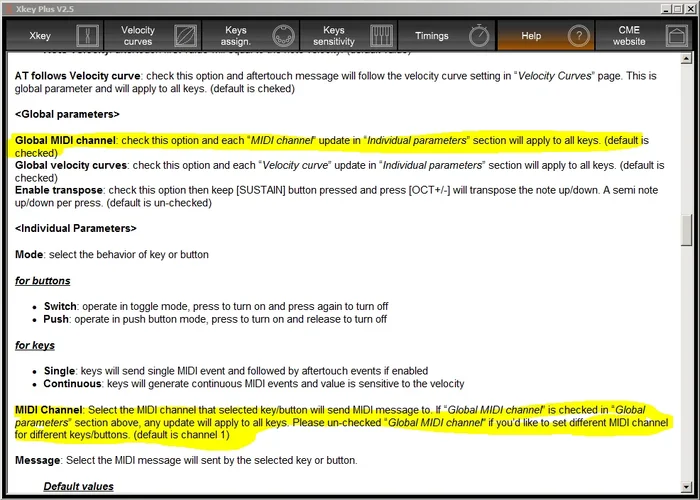Click the underlined "for buttons" subheading
Viewport: 700px width, 500px height.
(43, 281)
